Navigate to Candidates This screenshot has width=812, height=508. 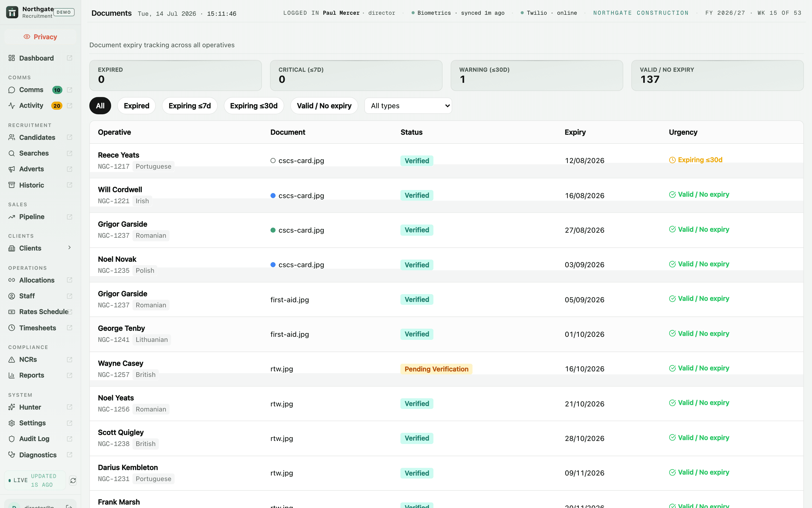click(37, 137)
